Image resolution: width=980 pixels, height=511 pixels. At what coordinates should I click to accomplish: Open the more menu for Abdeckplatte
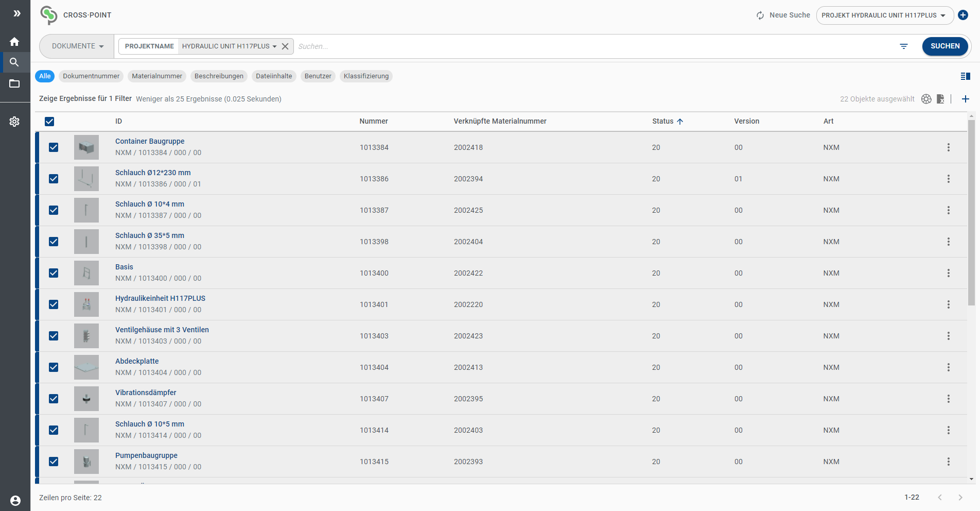[x=949, y=367]
